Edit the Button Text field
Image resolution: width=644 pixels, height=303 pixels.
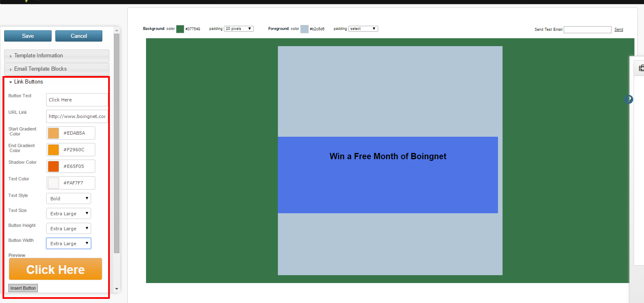click(77, 100)
